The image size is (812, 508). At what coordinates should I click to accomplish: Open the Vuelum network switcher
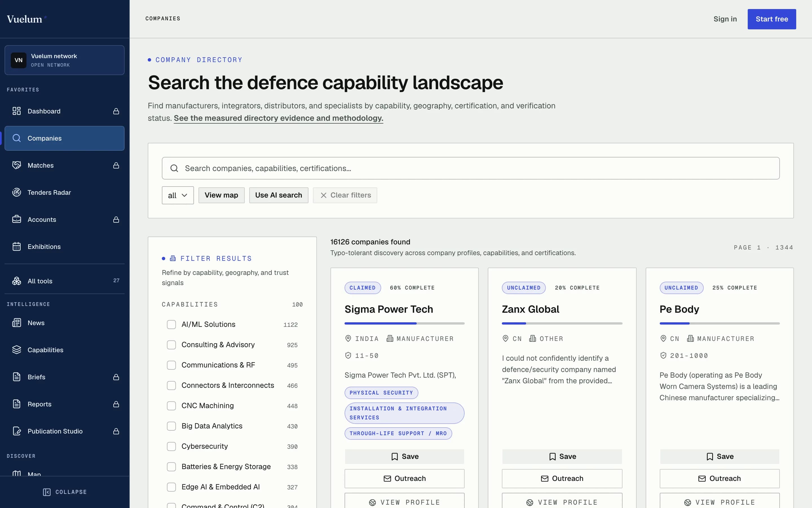point(64,60)
